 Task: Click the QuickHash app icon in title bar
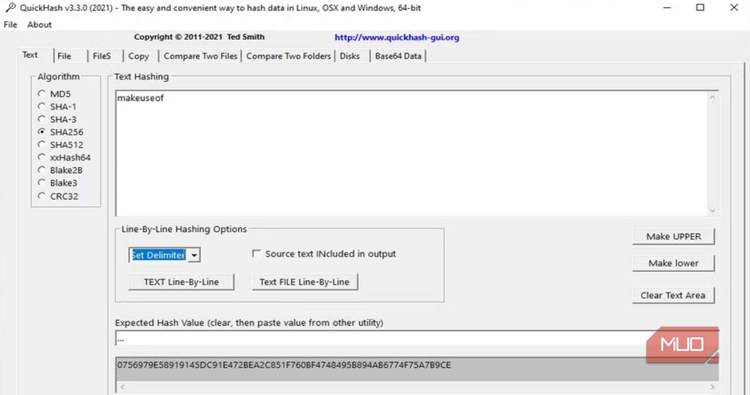(11, 7)
